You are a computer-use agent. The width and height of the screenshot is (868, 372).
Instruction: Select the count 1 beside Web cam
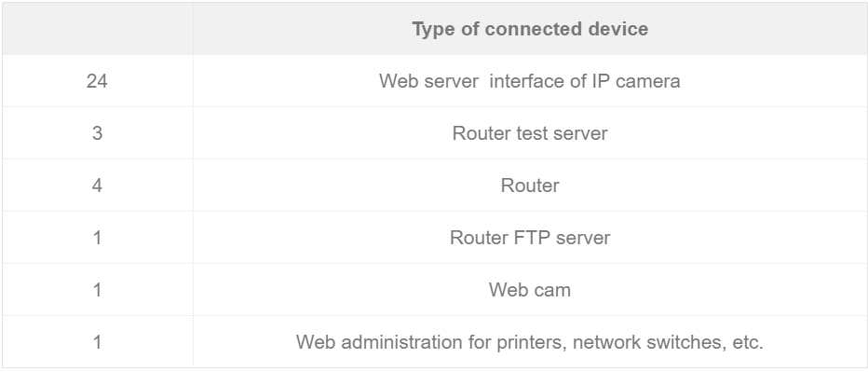(98, 289)
